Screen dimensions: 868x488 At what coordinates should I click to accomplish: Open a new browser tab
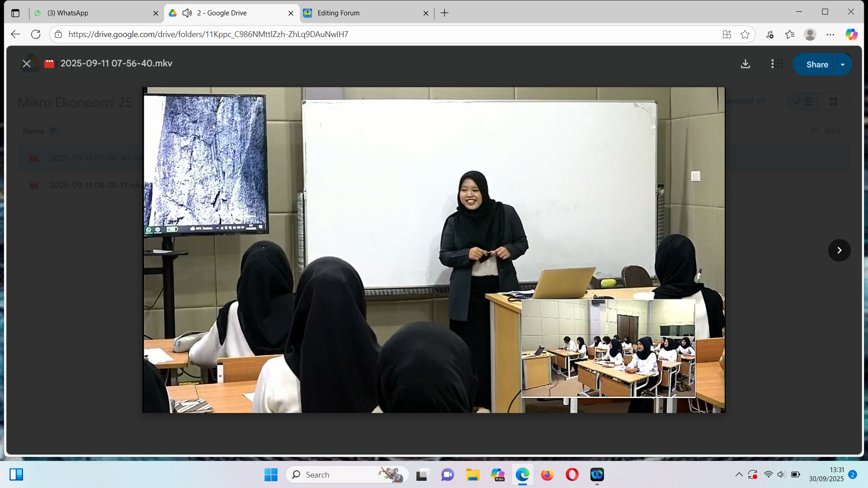(444, 13)
